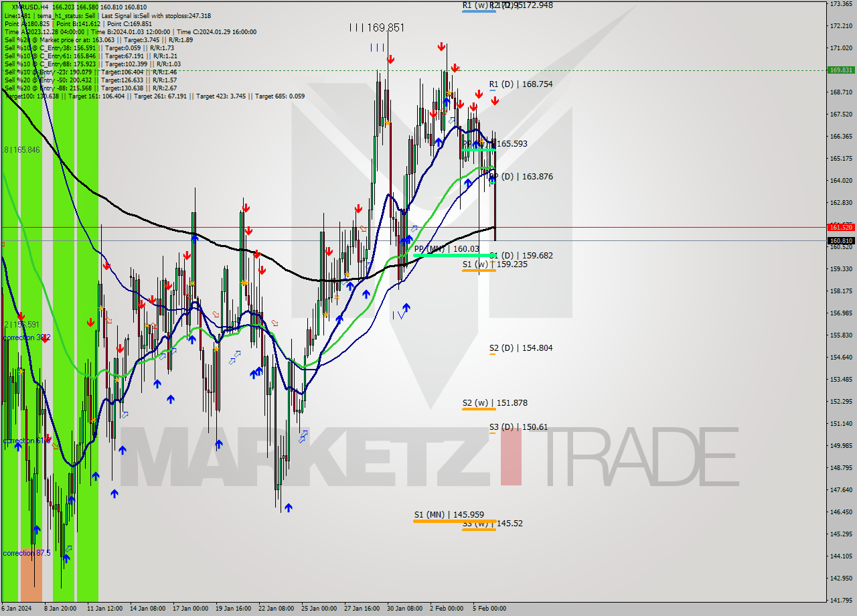Click the 'Sell %10 @ C_Entry38: 156.591' line

50,48
